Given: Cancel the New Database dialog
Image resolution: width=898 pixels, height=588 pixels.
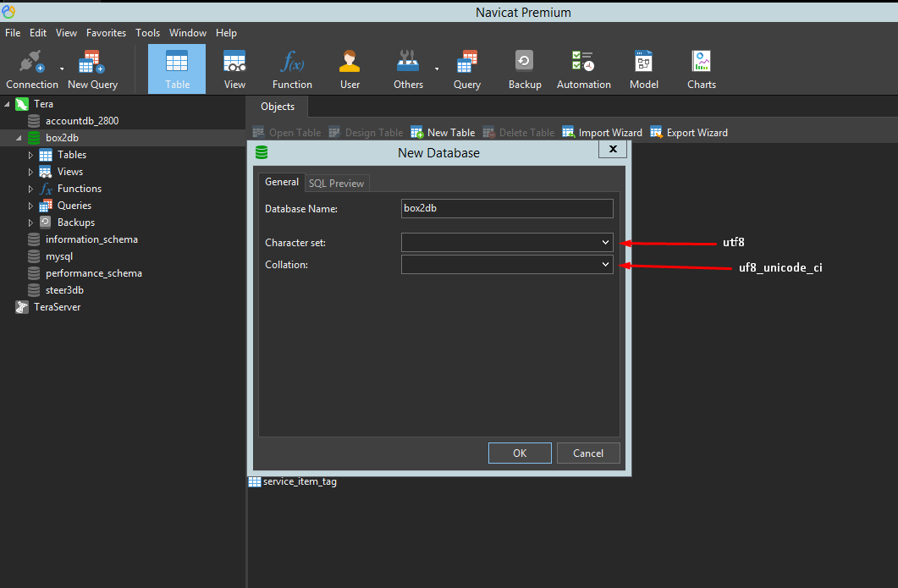Looking at the screenshot, I should point(588,453).
